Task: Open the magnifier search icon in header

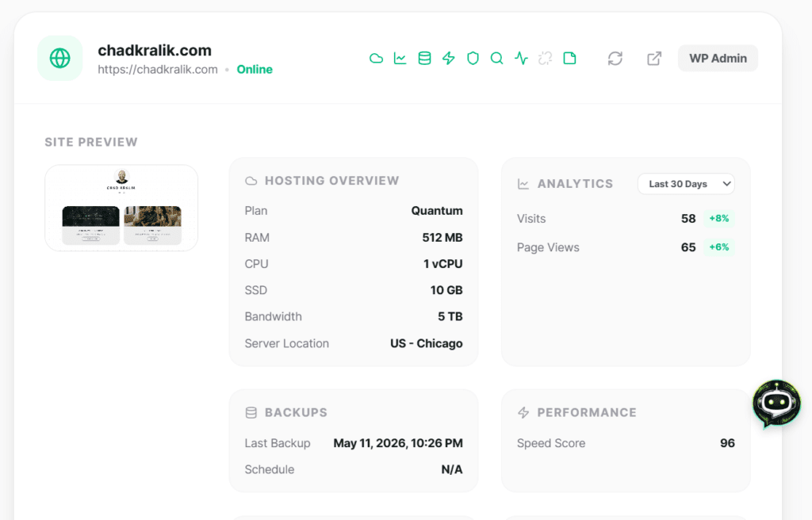Action: click(496, 59)
